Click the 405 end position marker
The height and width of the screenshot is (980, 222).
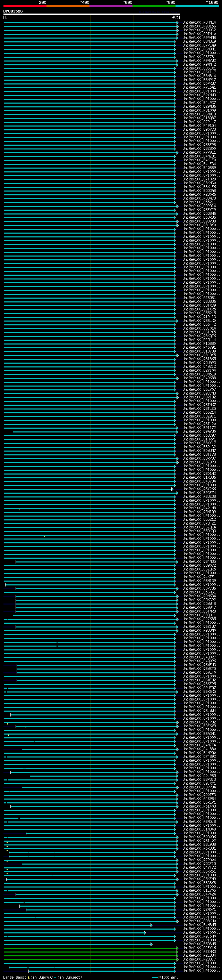175,17
